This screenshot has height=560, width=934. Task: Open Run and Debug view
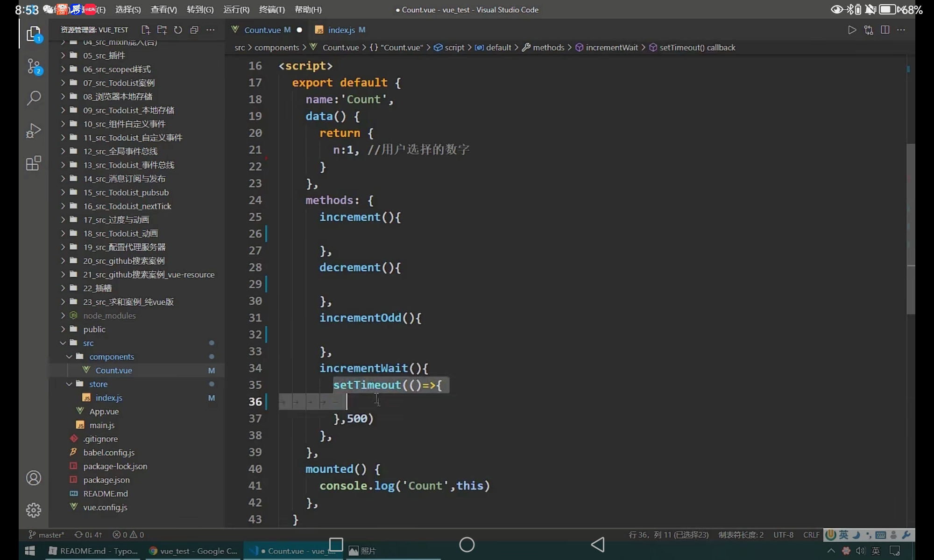click(x=34, y=131)
